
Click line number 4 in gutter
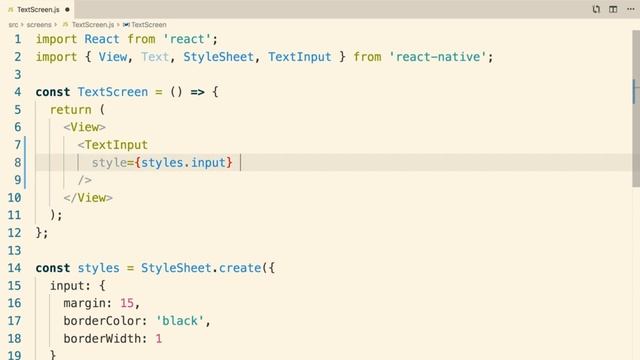(18, 92)
